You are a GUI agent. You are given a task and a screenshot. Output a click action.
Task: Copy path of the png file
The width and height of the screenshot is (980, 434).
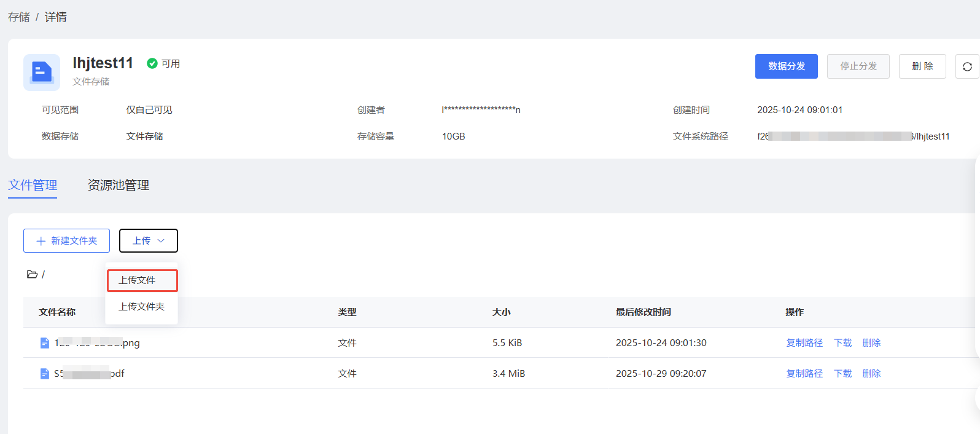(x=804, y=343)
